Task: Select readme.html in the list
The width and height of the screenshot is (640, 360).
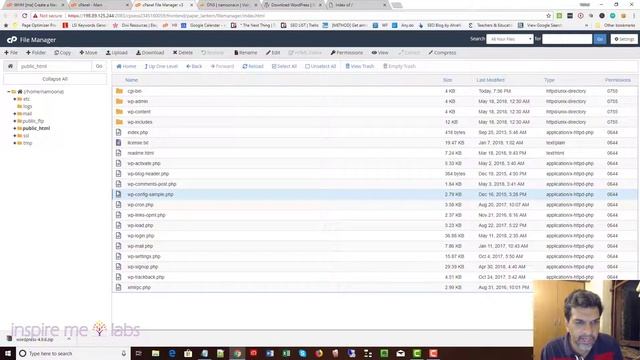Action: (x=374, y=153)
